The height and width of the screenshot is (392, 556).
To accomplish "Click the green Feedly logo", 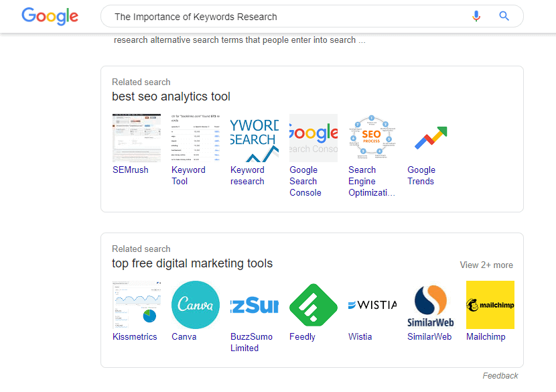I will tap(314, 305).
